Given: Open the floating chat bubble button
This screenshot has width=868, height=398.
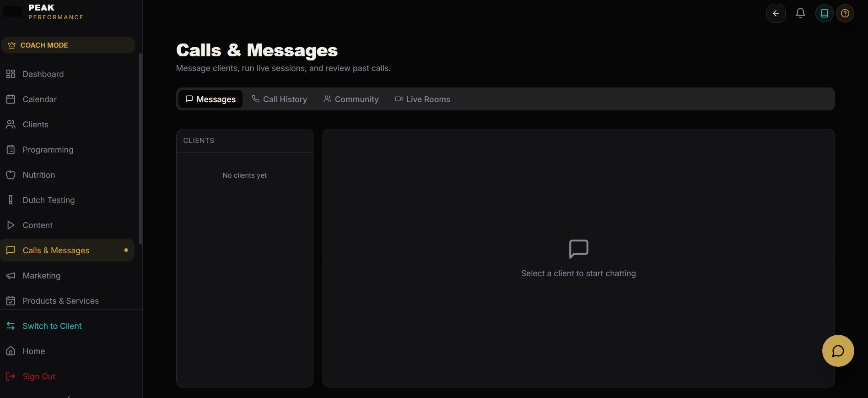Looking at the screenshot, I should click(x=838, y=351).
